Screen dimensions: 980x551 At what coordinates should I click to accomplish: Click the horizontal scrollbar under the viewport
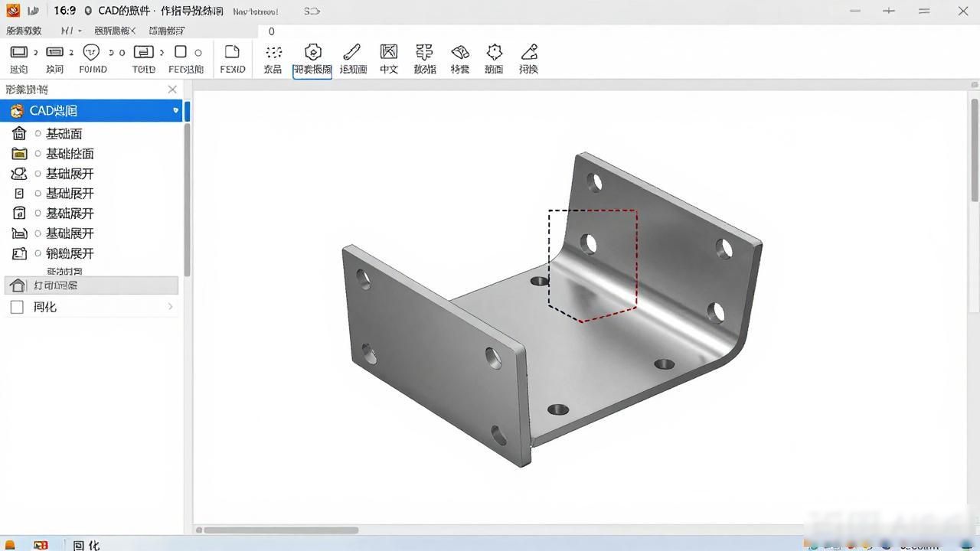[x=281, y=530]
